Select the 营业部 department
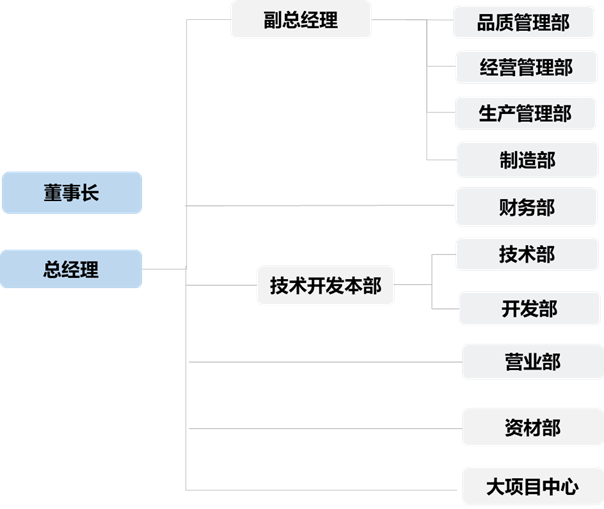604x509 pixels. [x=532, y=362]
